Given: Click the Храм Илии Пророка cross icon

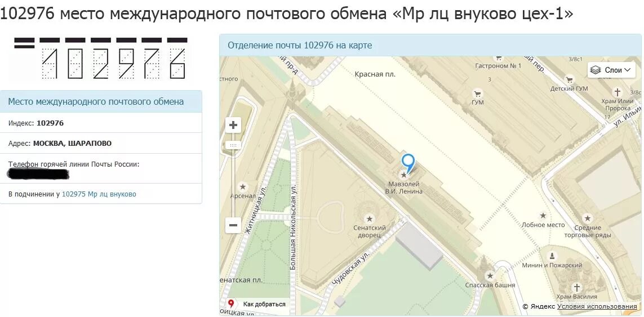Looking at the screenshot, I should [x=617, y=92].
